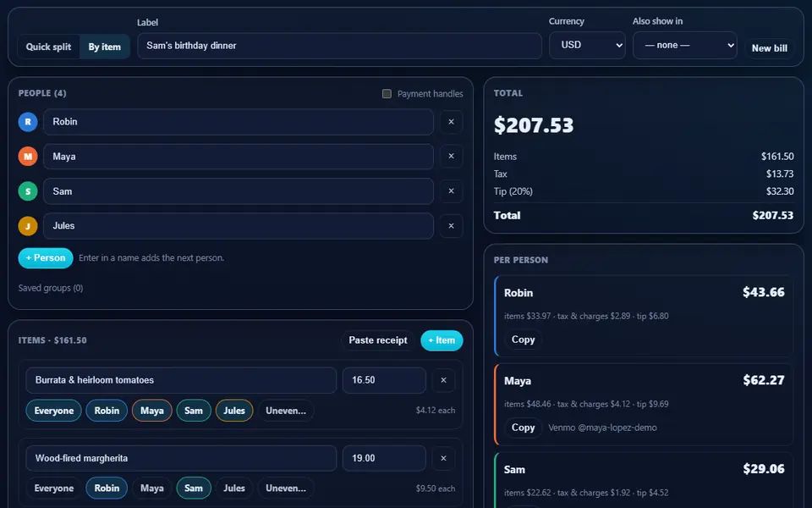The image size is (812, 508).
Task: Add a person with + Person
Action: coord(46,258)
